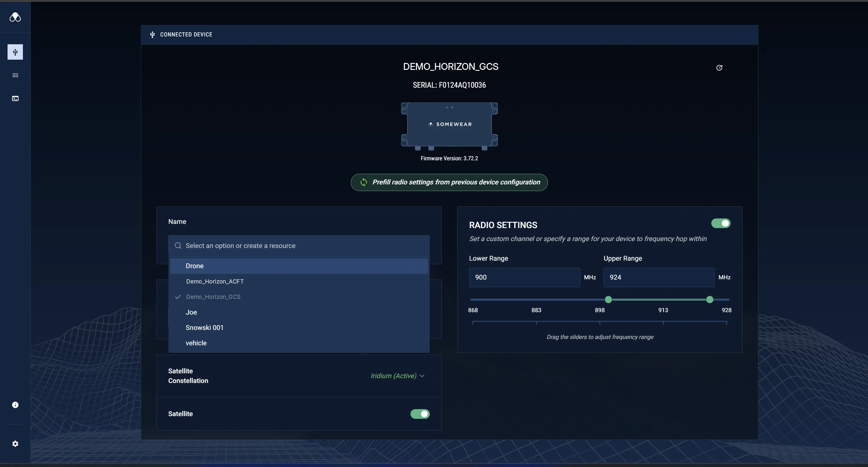Click the search magnifier icon in Name field
Viewport: 868px width, 467px height.
point(178,246)
